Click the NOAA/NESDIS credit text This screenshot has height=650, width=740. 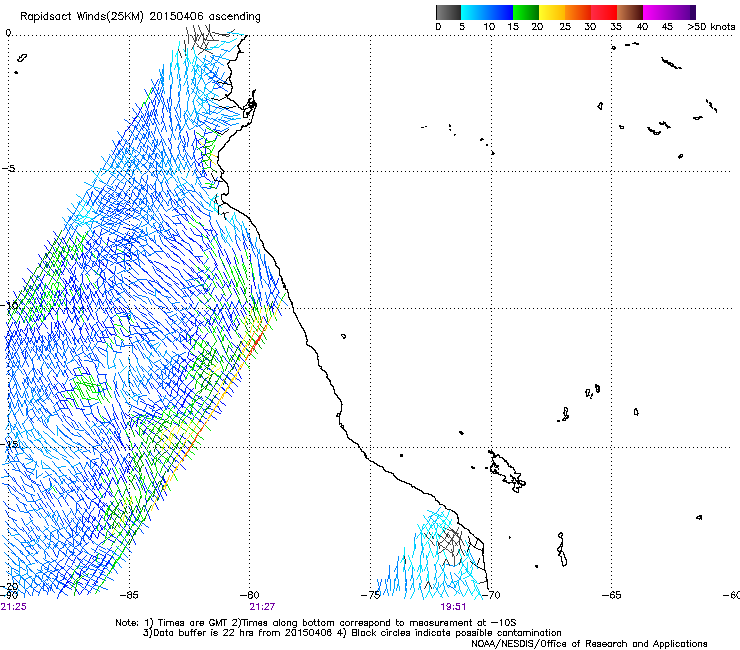589,643
